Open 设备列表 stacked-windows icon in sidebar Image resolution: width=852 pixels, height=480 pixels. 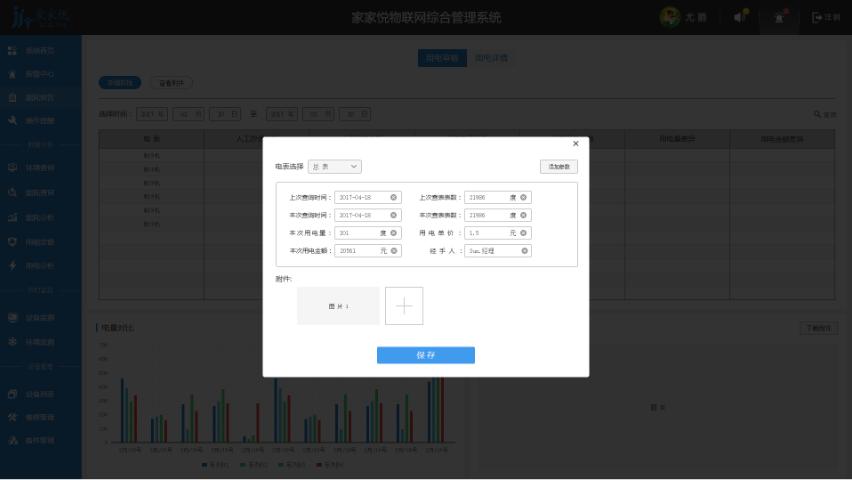pyautogui.click(x=12, y=394)
